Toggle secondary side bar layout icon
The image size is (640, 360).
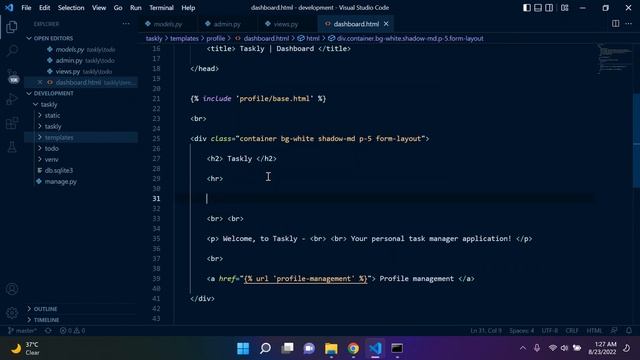click(549, 8)
